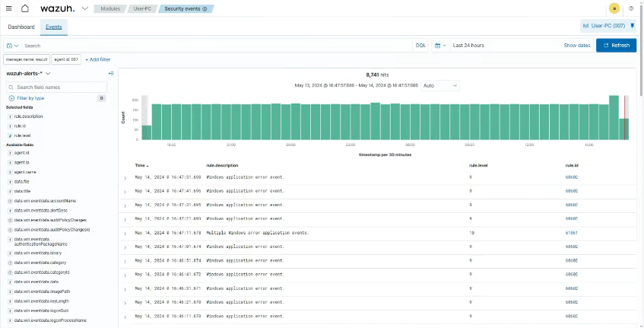
Task: Open the saved queries menu beside Search
Action: point(13,46)
